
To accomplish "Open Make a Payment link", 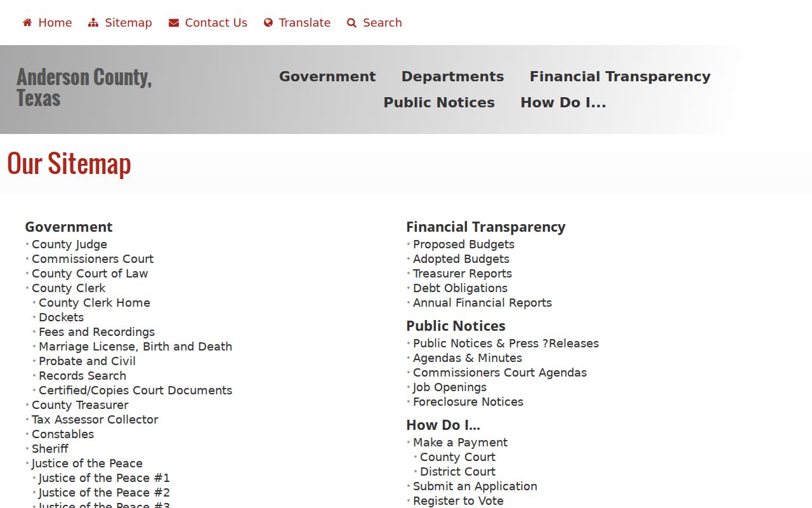I will coord(460,443).
